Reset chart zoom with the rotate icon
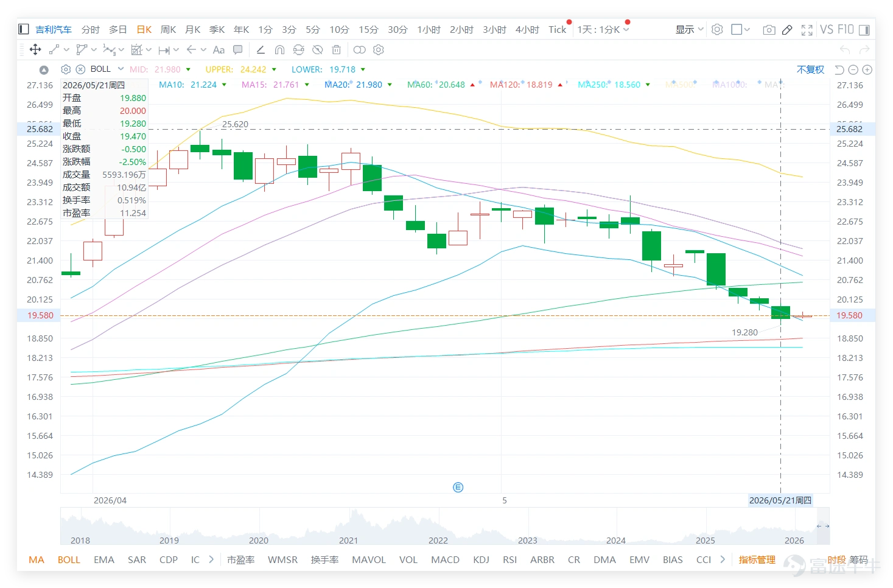Image resolution: width=893 pixels, height=588 pixels. tap(839, 69)
